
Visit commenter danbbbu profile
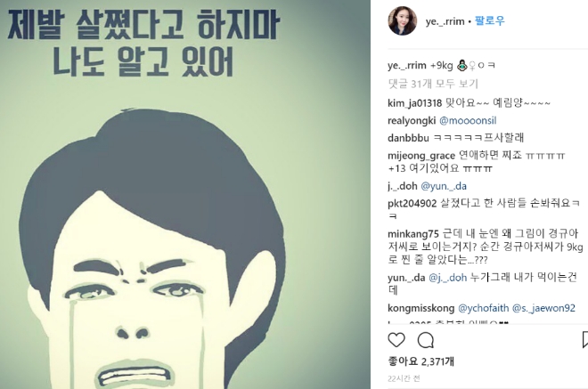[408, 138]
